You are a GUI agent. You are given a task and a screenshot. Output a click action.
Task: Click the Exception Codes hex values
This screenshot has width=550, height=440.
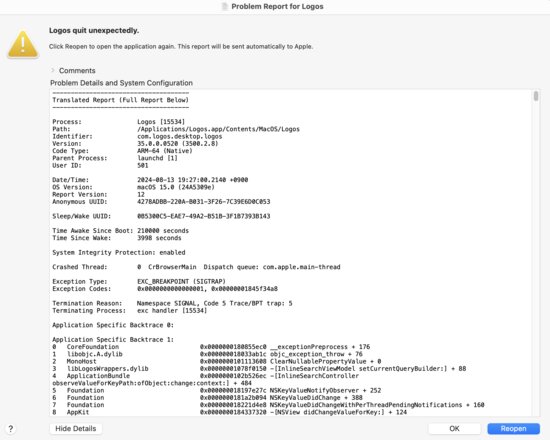tap(207, 289)
